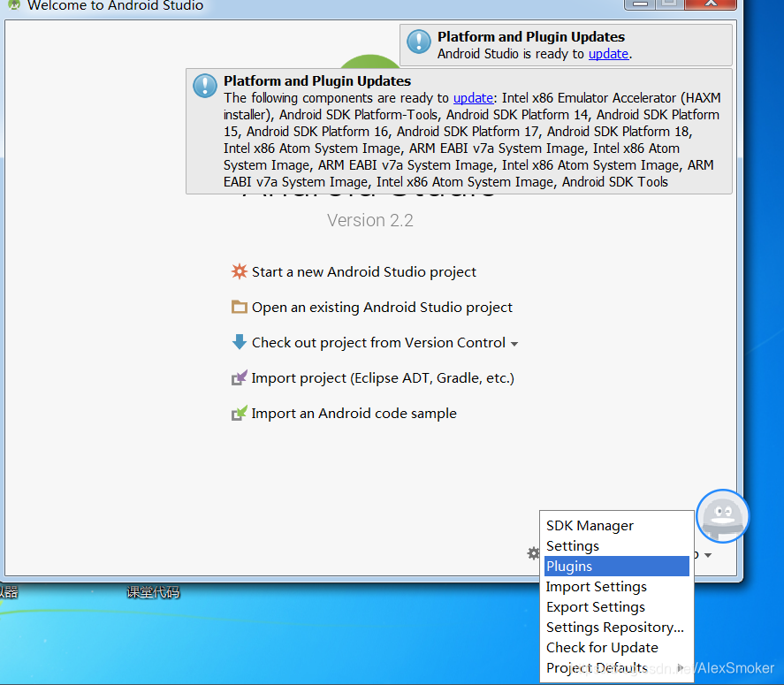Click the Configure gear icon
The width and height of the screenshot is (784, 685).
[x=534, y=553]
